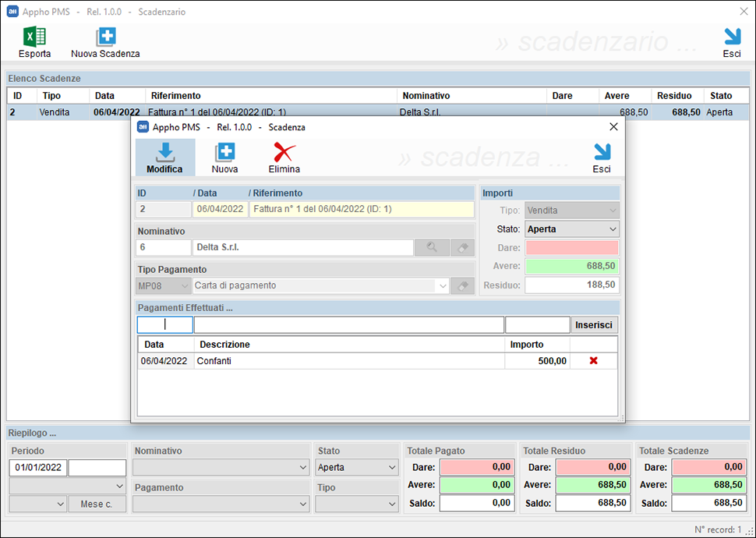756x538 pixels.
Task: Click the Riferimento field Fattura n° 1
Action: (x=362, y=210)
